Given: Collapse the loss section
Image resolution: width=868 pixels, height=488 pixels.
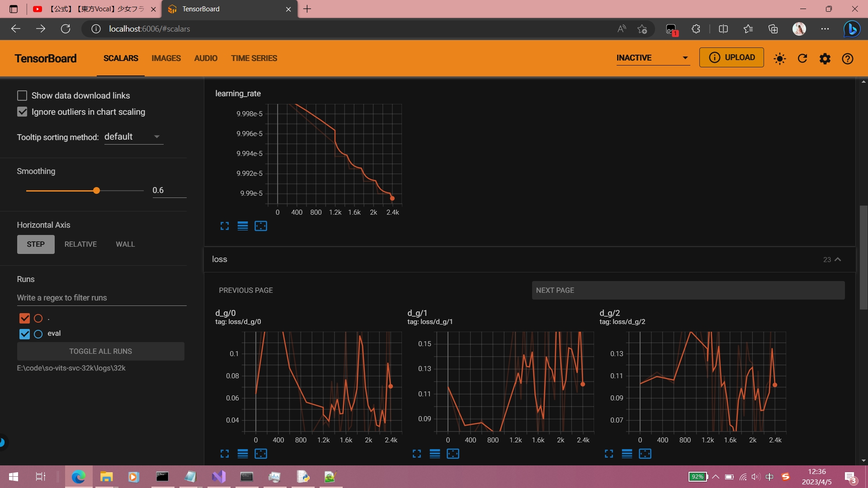Looking at the screenshot, I should (838, 259).
